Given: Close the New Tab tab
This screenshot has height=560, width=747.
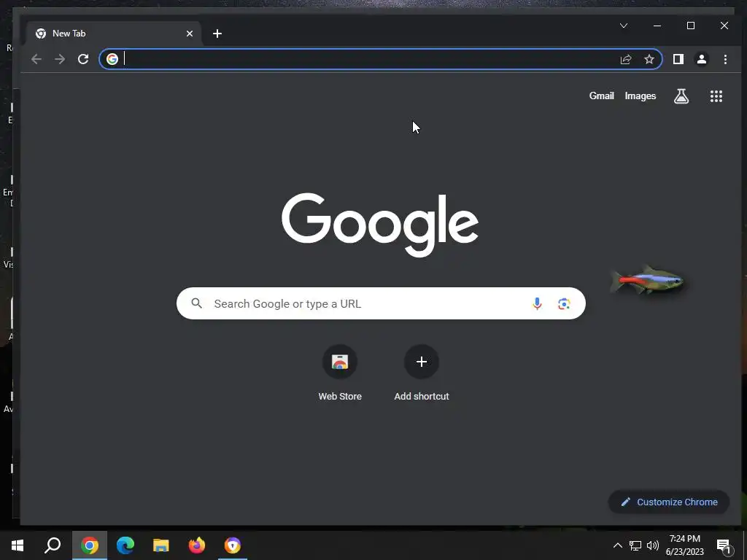Looking at the screenshot, I should click(190, 34).
